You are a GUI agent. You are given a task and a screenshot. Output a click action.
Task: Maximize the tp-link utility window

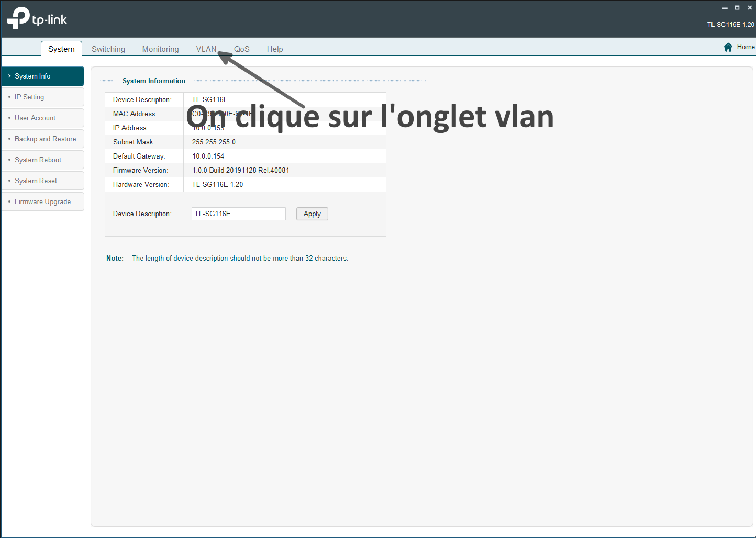pyautogui.click(x=737, y=8)
